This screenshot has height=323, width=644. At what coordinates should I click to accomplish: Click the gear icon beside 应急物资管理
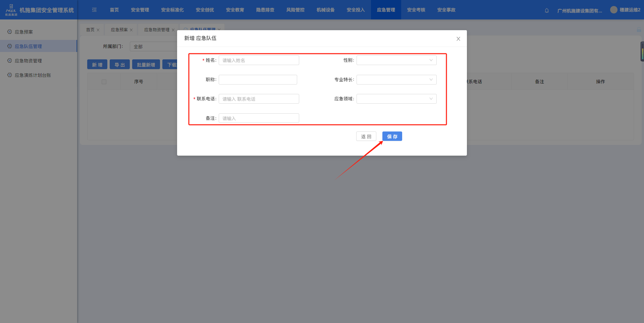point(10,61)
